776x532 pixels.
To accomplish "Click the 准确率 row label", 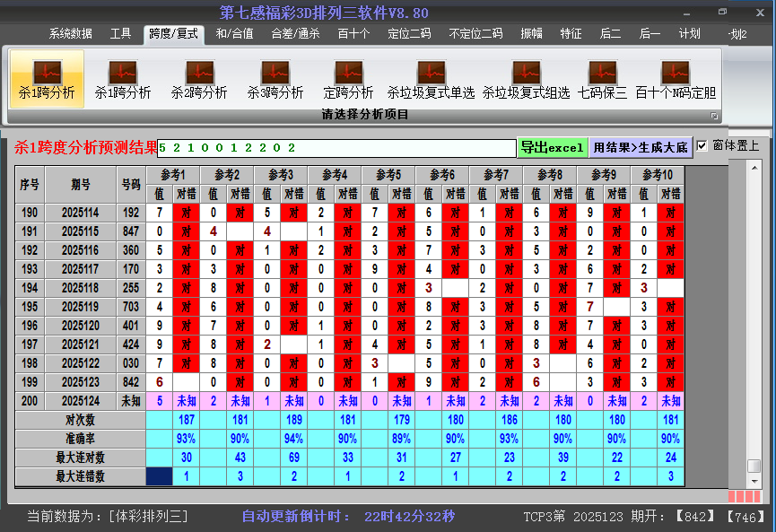I will point(80,439).
